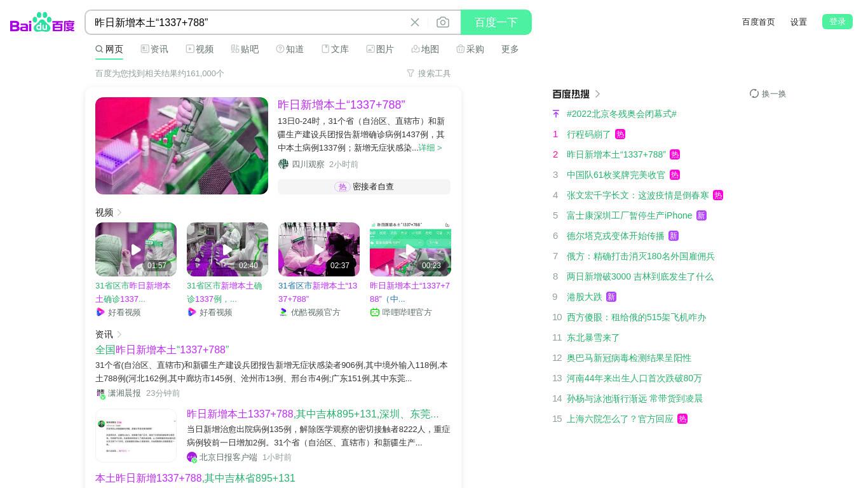Open the 地图 tab
The height and width of the screenshot is (488, 868).
425,49
